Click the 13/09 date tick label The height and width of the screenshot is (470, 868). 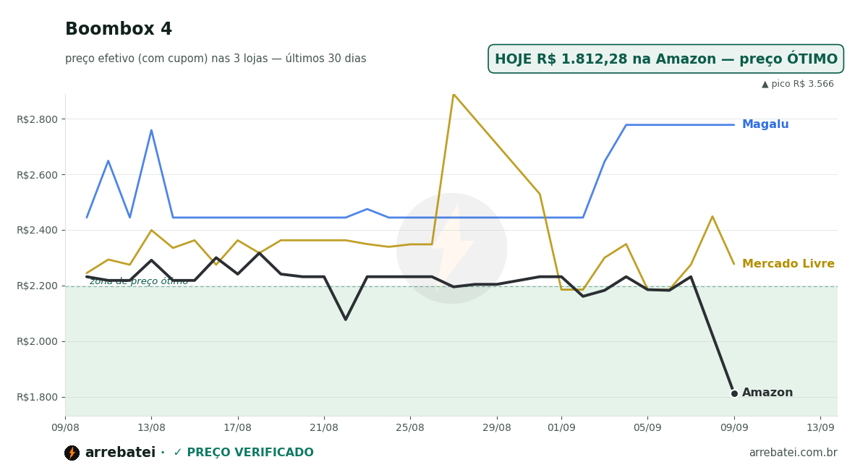820,427
